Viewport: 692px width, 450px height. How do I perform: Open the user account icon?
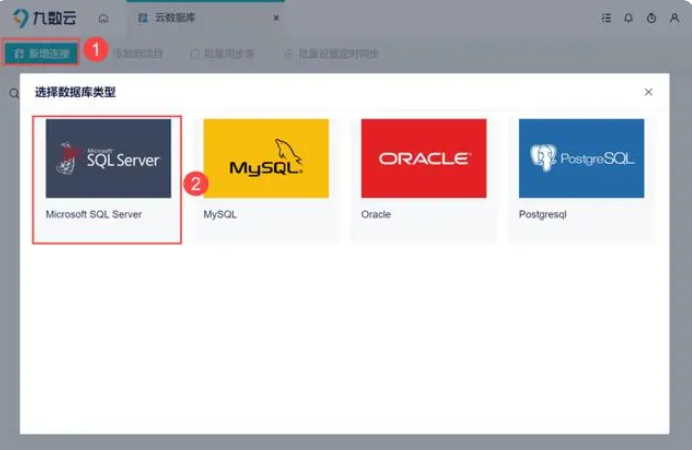pos(674,18)
